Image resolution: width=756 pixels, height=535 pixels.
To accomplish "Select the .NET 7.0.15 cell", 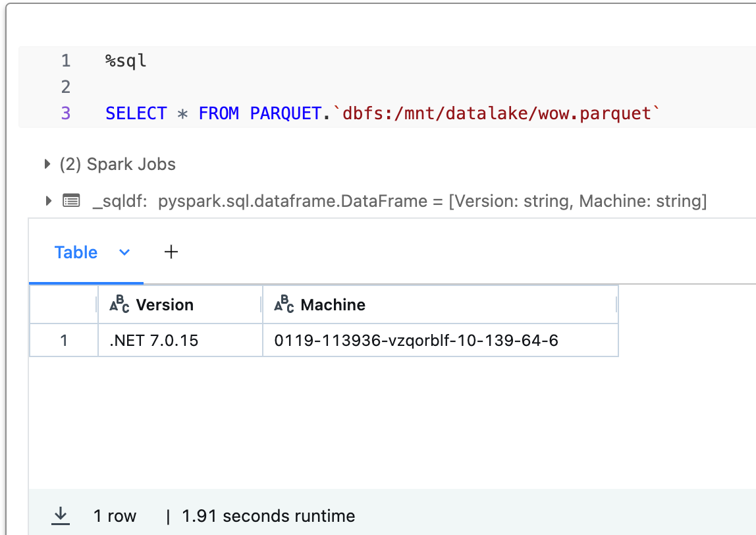I will 153,341.
